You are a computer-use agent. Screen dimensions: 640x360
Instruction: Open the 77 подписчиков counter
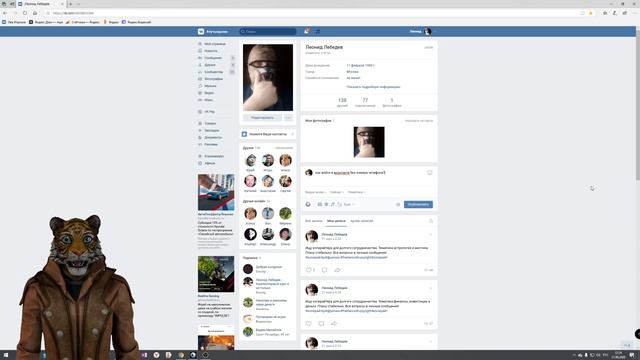tap(365, 102)
